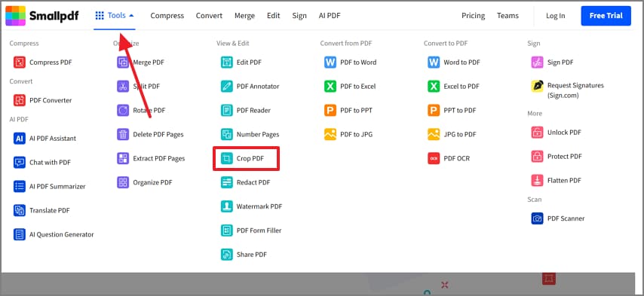The height and width of the screenshot is (296, 644).
Task: Open the Sign navbar item
Action: [299, 16]
